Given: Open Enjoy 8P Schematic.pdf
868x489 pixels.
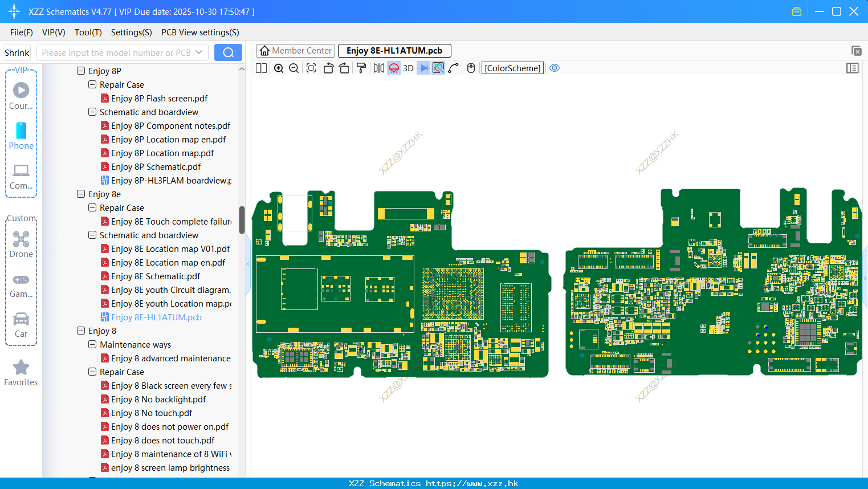Looking at the screenshot, I should coord(151,166).
